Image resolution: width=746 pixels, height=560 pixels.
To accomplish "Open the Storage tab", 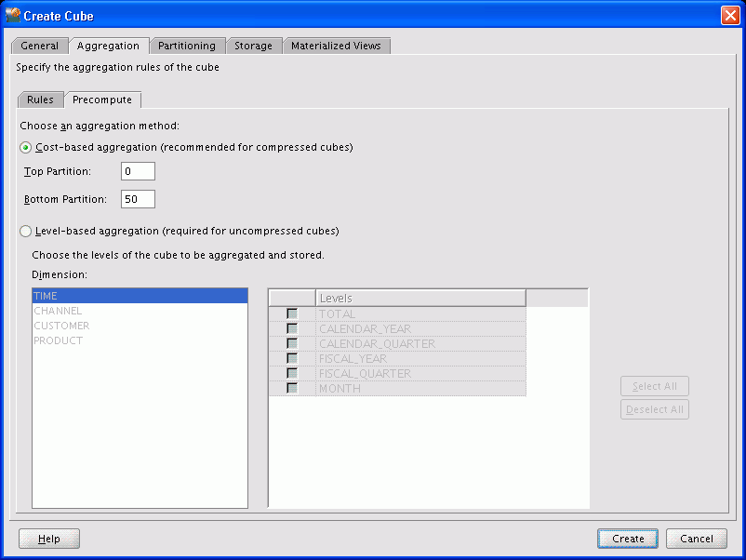I will [x=253, y=45].
